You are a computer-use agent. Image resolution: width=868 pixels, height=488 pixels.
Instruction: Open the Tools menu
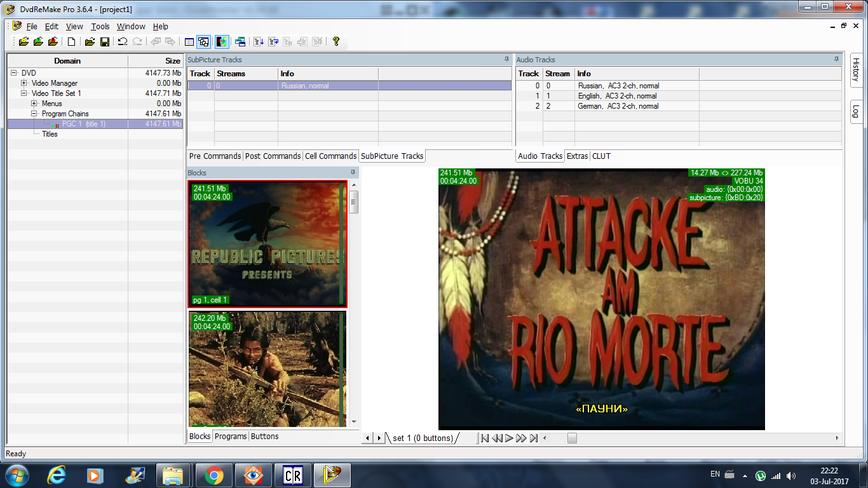click(x=100, y=27)
